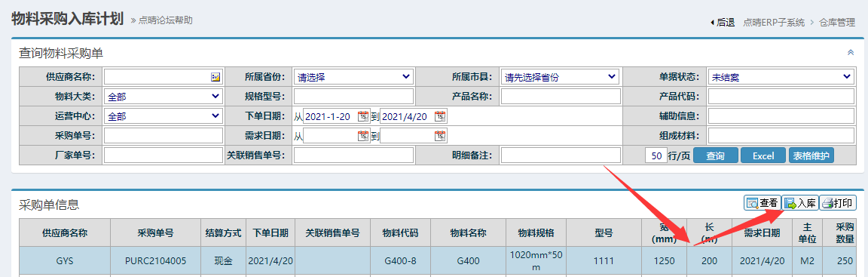Click the 打印 print button
Screen dimensions: 868x277
[x=838, y=203]
